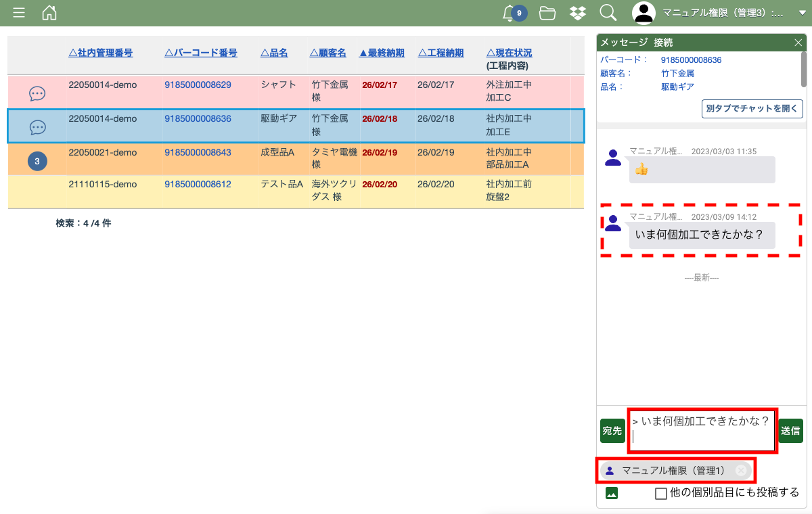Open chat bubble for シャフト row
Screen dimensions: 812x514
pos(37,94)
